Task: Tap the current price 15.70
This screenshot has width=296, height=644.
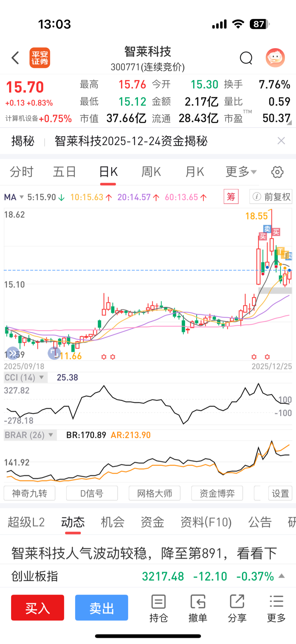Action: point(25,87)
